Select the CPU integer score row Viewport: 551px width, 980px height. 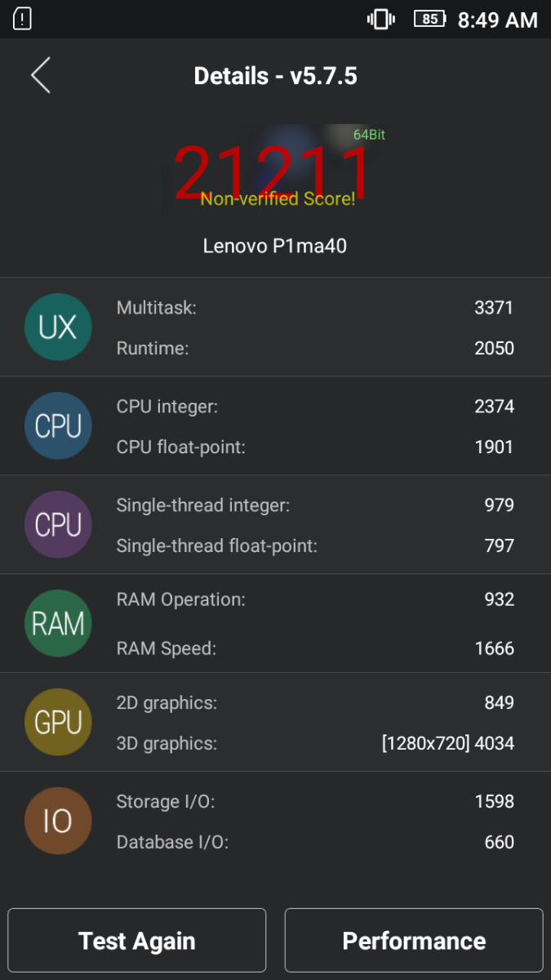coord(315,407)
